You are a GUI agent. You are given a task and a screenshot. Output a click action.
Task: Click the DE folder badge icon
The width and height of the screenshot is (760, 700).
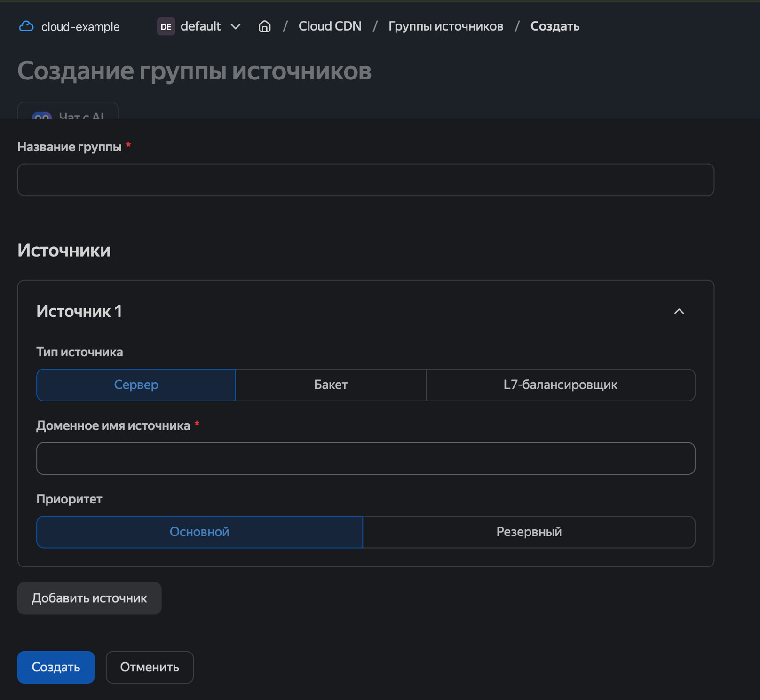tap(166, 26)
